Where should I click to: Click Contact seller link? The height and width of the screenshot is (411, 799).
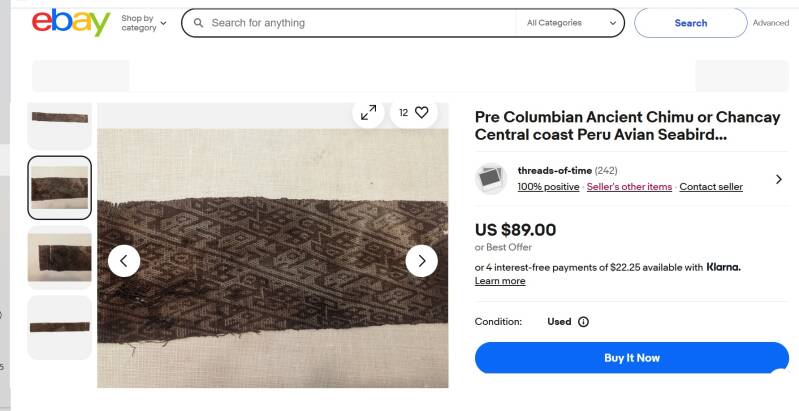pyautogui.click(x=711, y=187)
